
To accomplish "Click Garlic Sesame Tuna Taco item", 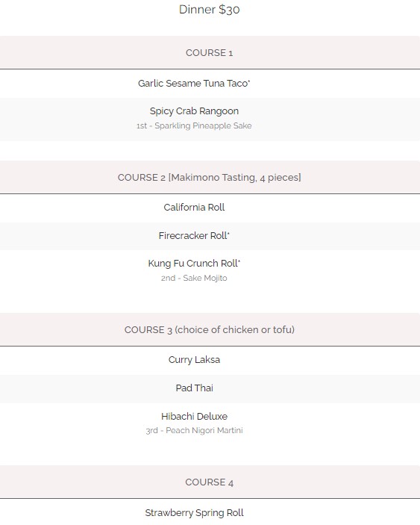I will click(193, 84).
